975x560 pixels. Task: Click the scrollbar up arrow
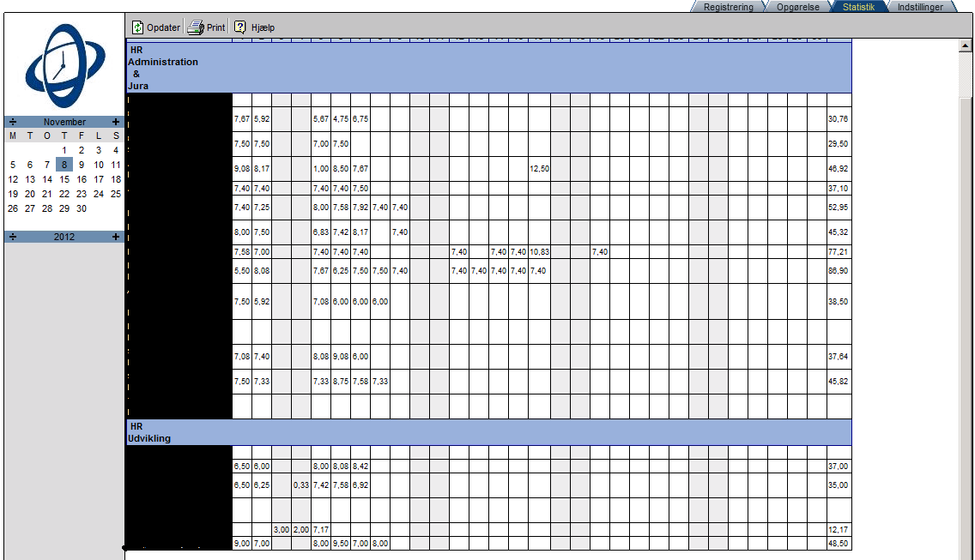[965, 45]
